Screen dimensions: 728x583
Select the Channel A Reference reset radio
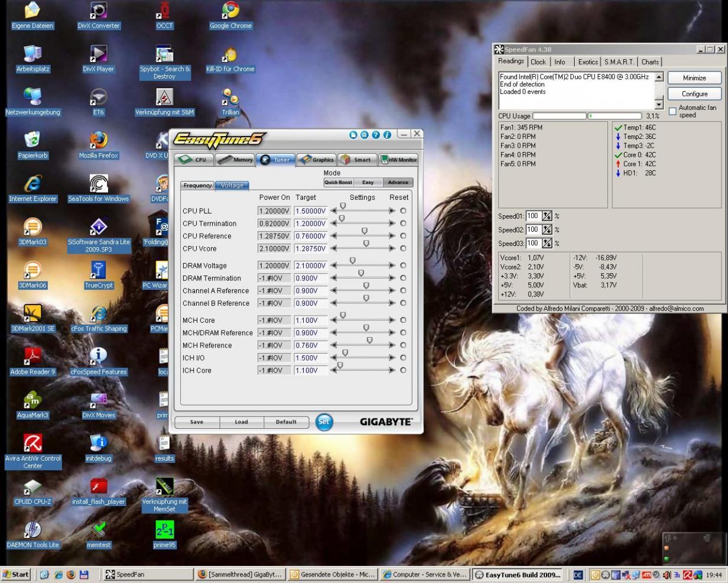403,290
